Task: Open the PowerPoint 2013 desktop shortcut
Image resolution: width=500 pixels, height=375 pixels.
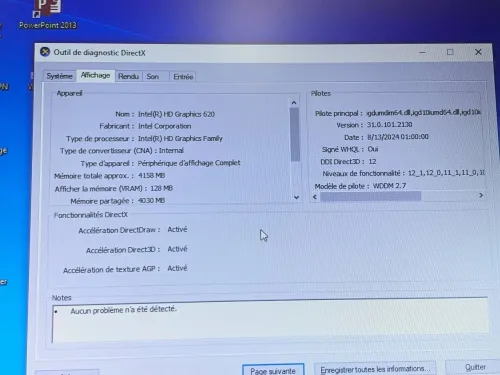Action: [x=48, y=14]
